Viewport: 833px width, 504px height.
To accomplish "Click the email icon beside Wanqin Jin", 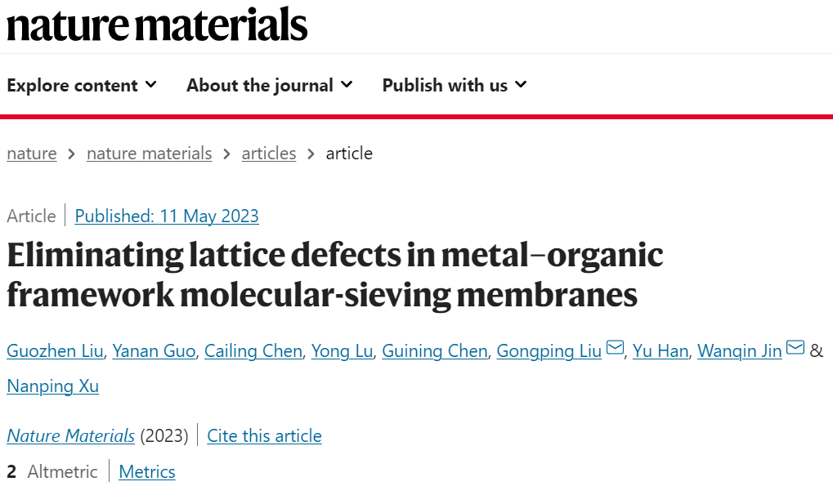I will 795,348.
